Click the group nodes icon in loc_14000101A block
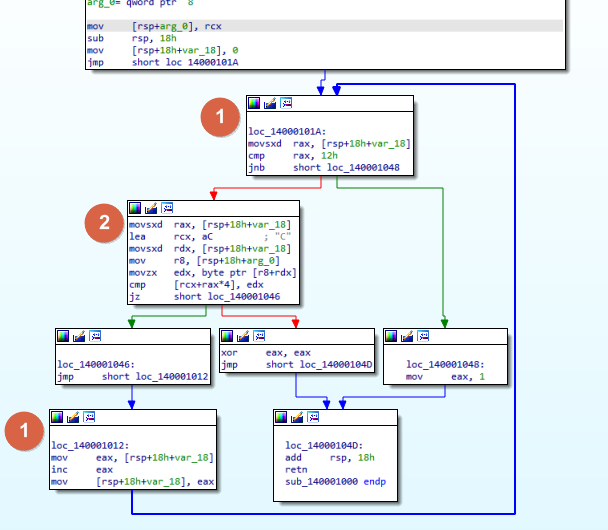The height and width of the screenshot is (530, 608). [286, 103]
